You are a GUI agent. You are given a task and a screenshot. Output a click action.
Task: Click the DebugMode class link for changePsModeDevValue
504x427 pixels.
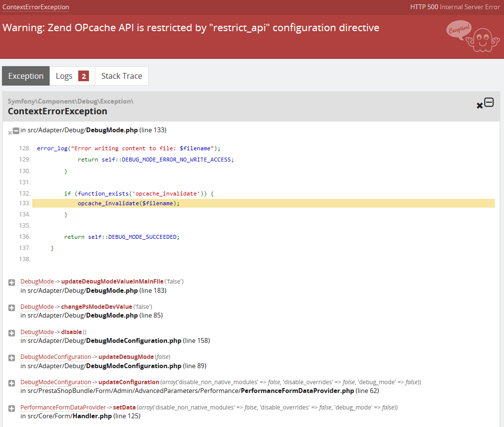pyautogui.click(x=37, y=307)
